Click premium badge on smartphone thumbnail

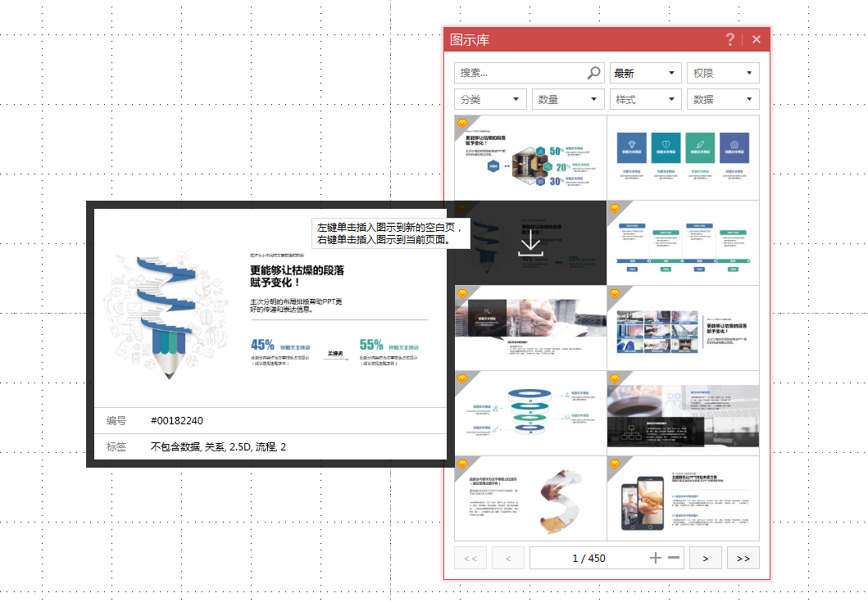click(x=615, y=464)
